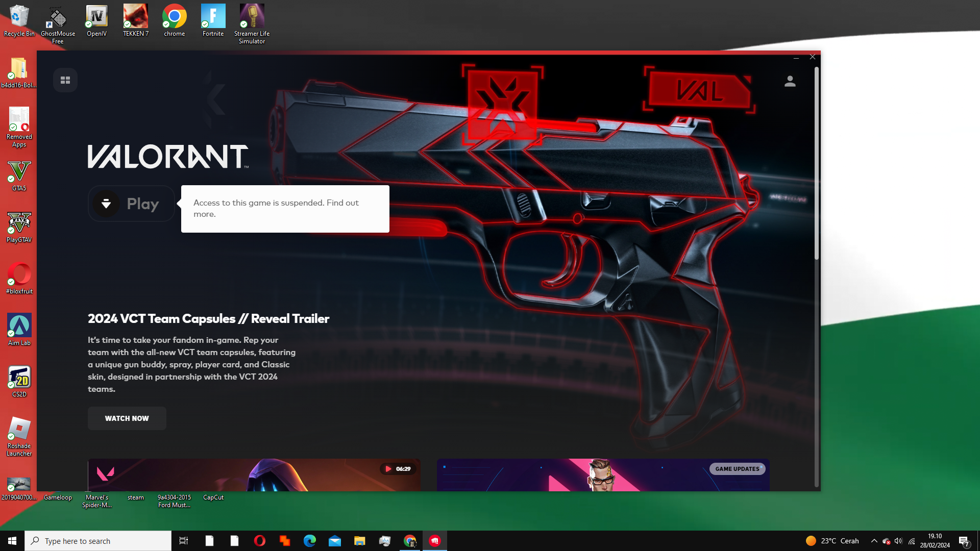Show hidden icons in the system tray
The image size is (980, 551).
[x=874, y=540]
